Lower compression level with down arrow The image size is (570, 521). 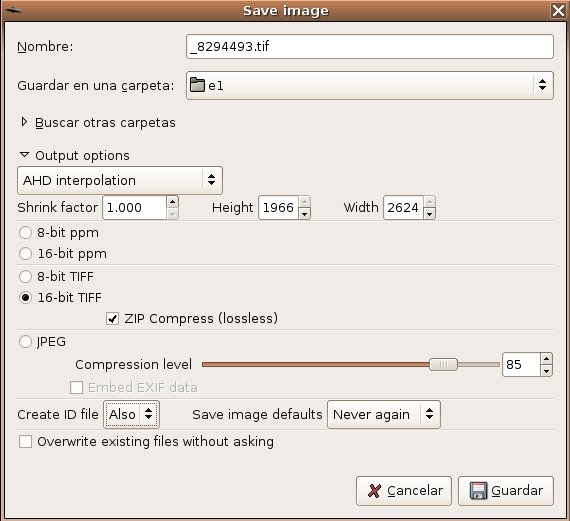(x=546, y=370)
